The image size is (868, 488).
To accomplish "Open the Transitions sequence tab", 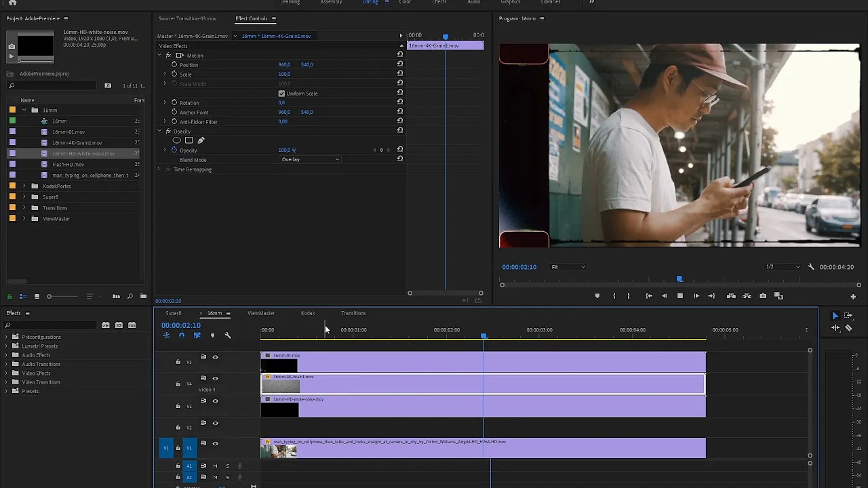I will click(x=353, y=313).
